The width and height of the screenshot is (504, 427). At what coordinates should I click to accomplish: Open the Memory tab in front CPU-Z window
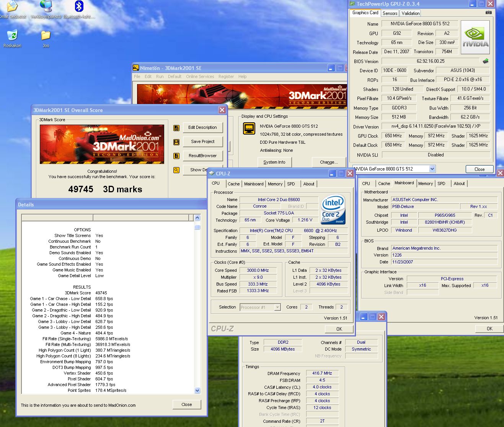click(275, 184)
